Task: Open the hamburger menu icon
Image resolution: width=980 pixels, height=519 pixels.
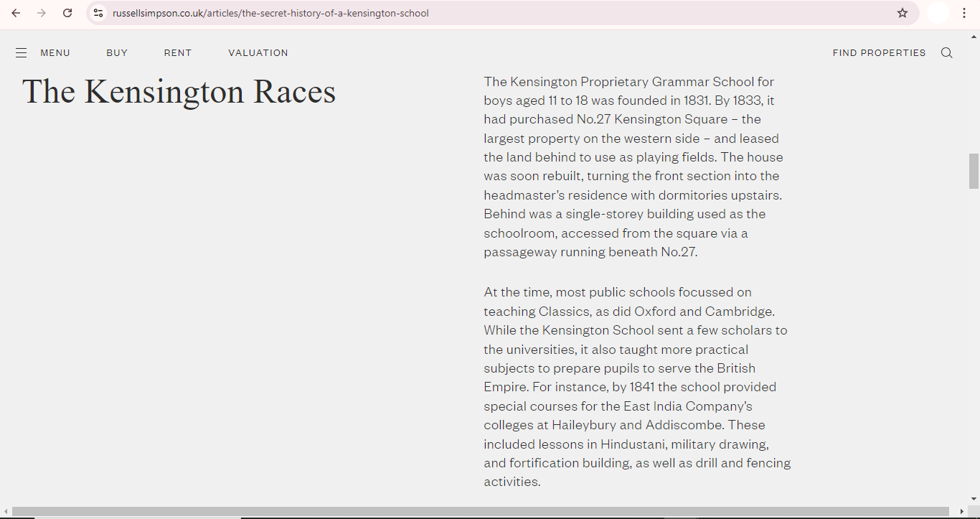Action: (22, 53)
